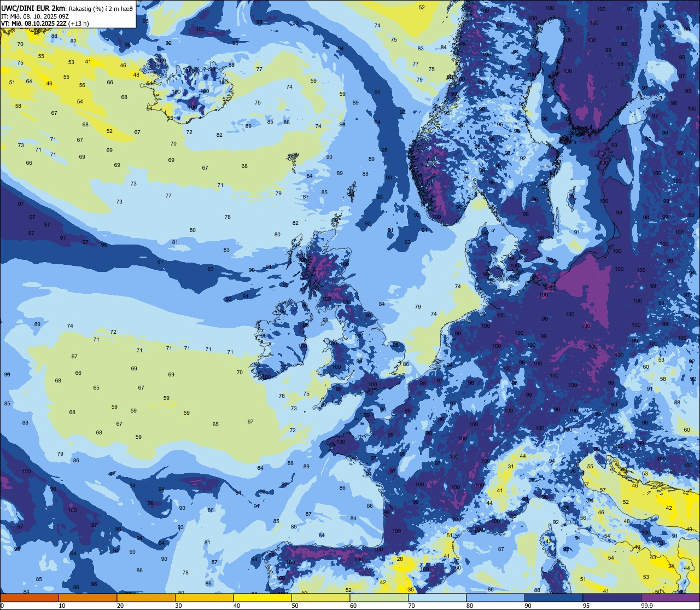This screenshot has width=700, height=610.
Task: Click the '20' legend label
Action: point(120,606)
